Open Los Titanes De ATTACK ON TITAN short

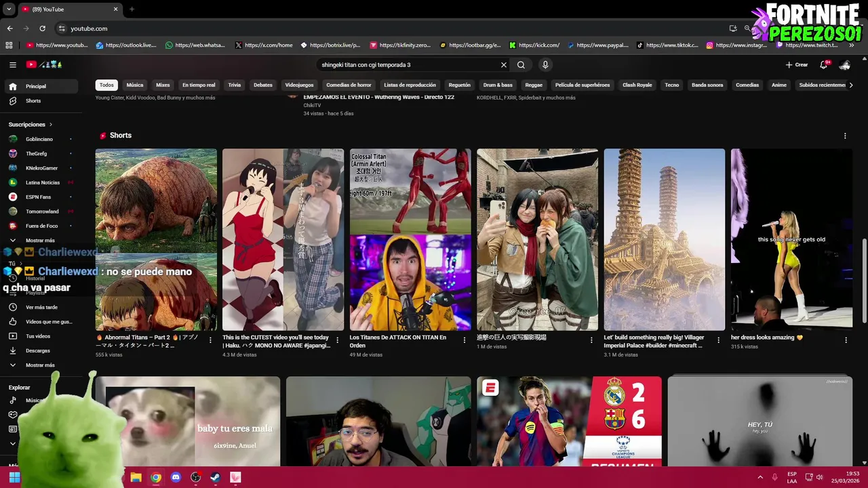pos(410,239)
